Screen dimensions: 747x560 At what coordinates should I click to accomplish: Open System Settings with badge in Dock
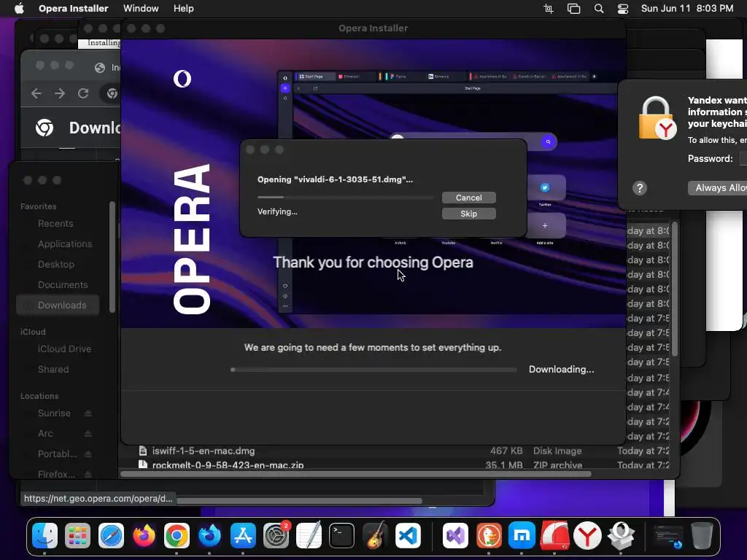coord(276,536)
